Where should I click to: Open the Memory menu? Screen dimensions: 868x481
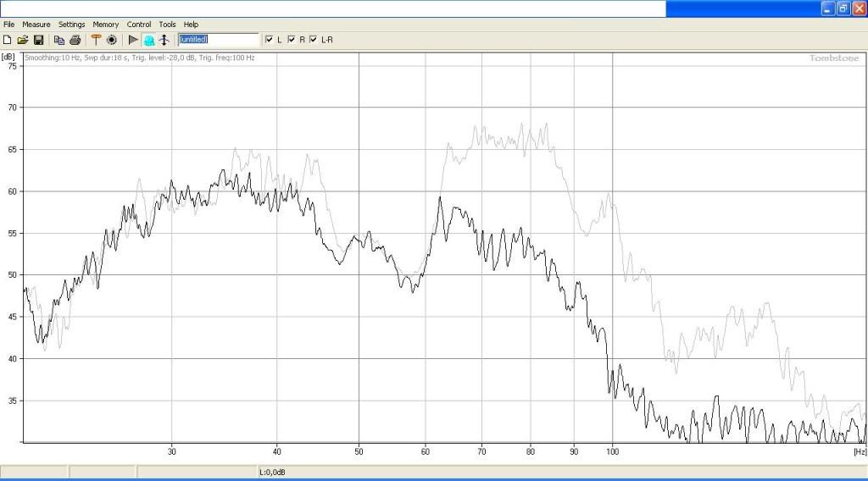point(106,25)
